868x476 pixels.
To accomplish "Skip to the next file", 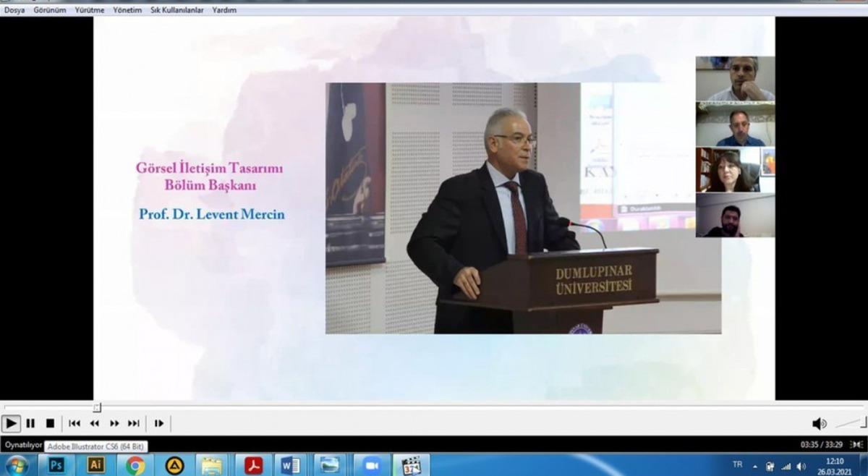I will pos(134,423).
